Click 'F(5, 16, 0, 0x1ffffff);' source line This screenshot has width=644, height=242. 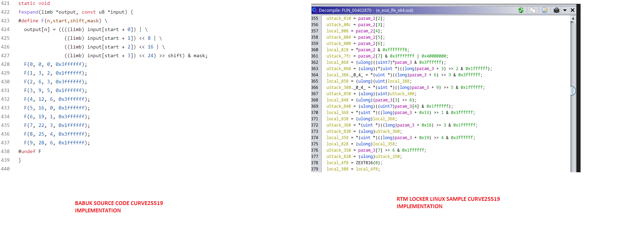(x=57, y=108)
